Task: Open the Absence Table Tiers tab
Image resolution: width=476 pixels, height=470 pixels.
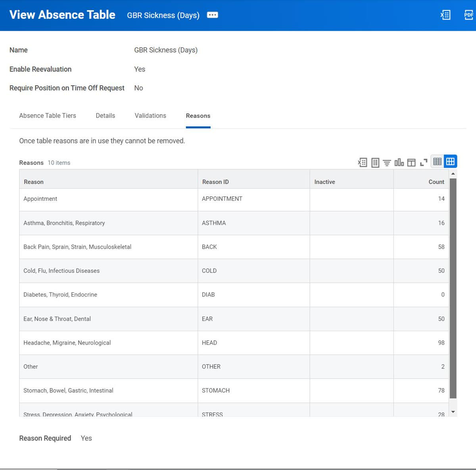Action: (48, 116)
